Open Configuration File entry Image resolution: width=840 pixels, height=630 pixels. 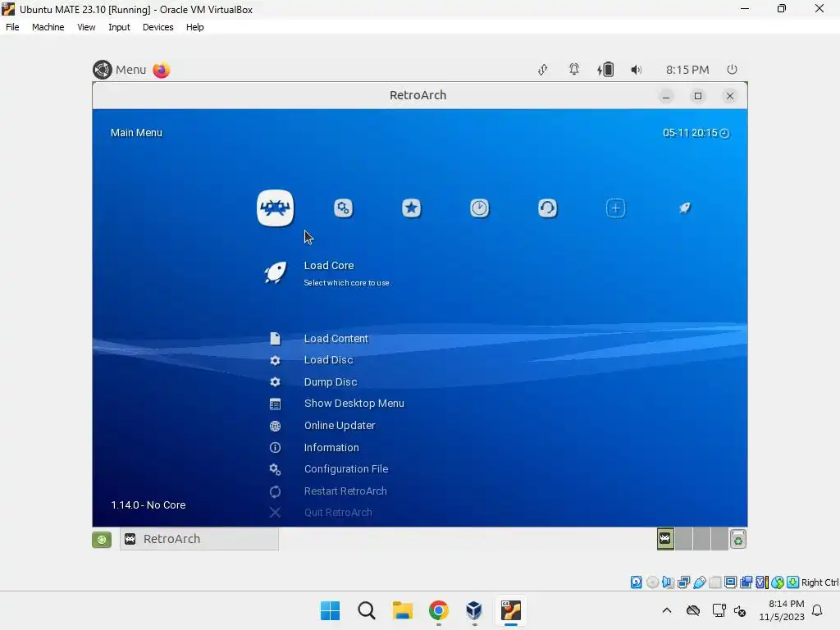(346, 468)
